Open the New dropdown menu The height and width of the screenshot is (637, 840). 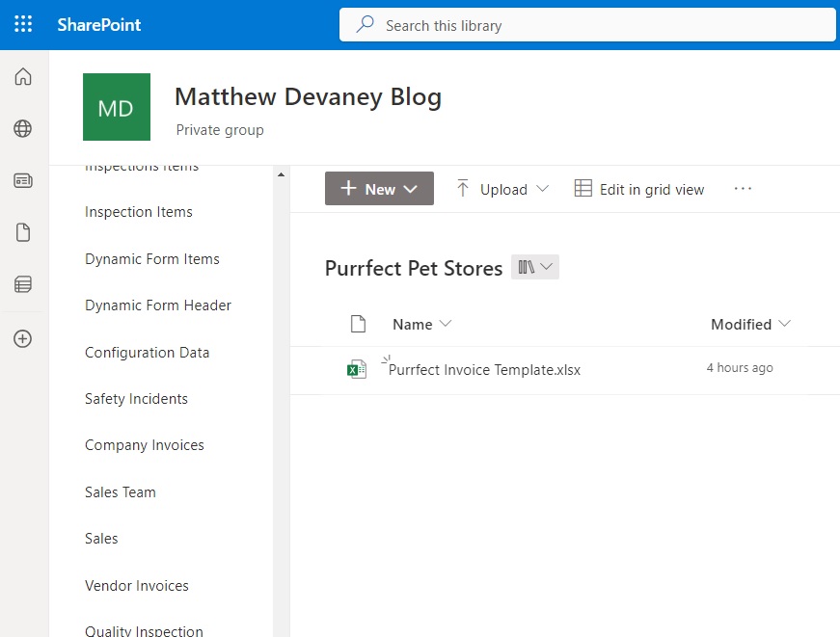tap(378, 189)
